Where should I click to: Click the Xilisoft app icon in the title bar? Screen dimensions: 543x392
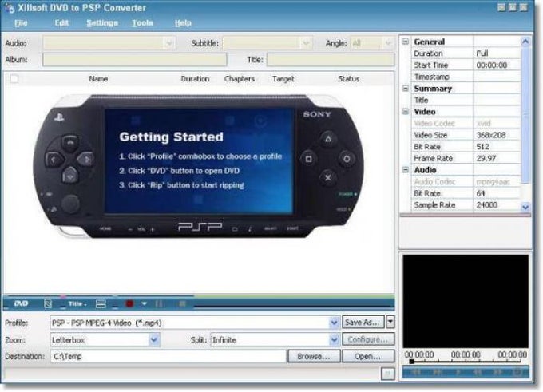tap(9, 8)
